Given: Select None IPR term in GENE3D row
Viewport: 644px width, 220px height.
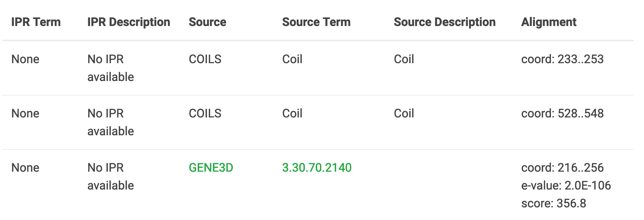Looking at the screenshot, I should (25, 168).
